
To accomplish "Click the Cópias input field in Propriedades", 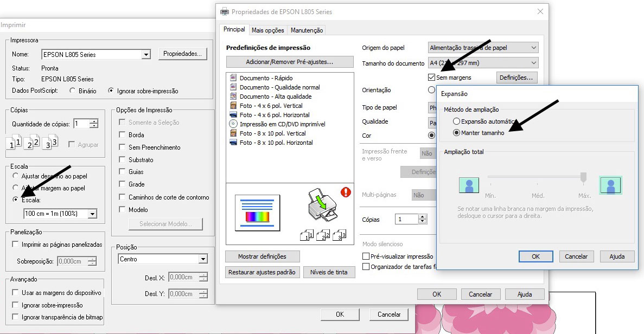I will click(406, 219).
